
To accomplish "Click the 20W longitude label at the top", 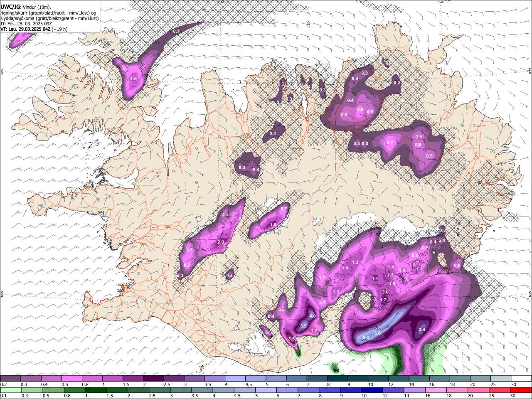I will (x=221, y=2).
